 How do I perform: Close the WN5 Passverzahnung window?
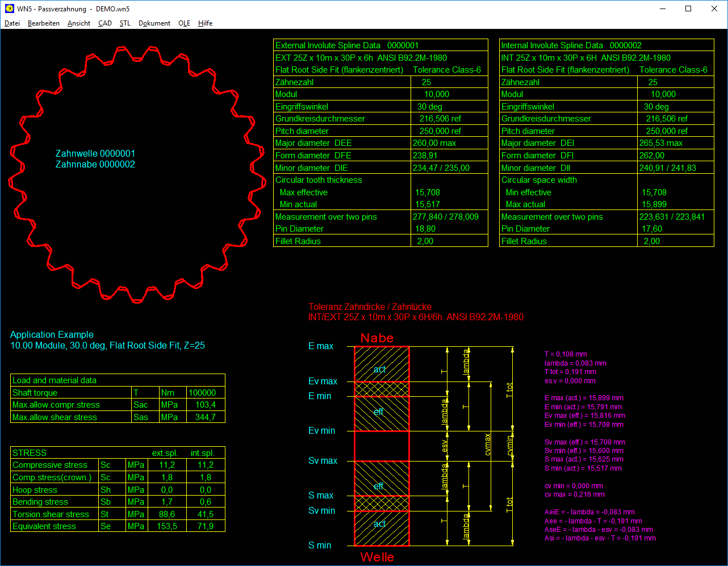click(x=714, y=9)
